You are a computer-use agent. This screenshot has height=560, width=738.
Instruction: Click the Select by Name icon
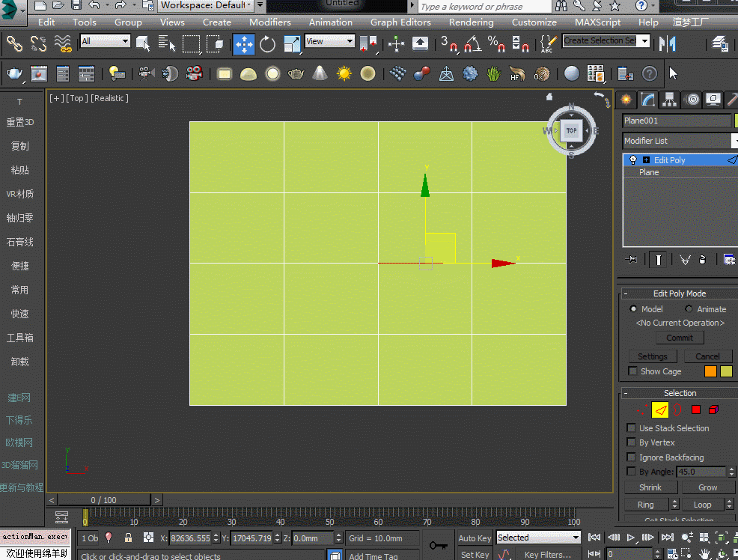167,43
